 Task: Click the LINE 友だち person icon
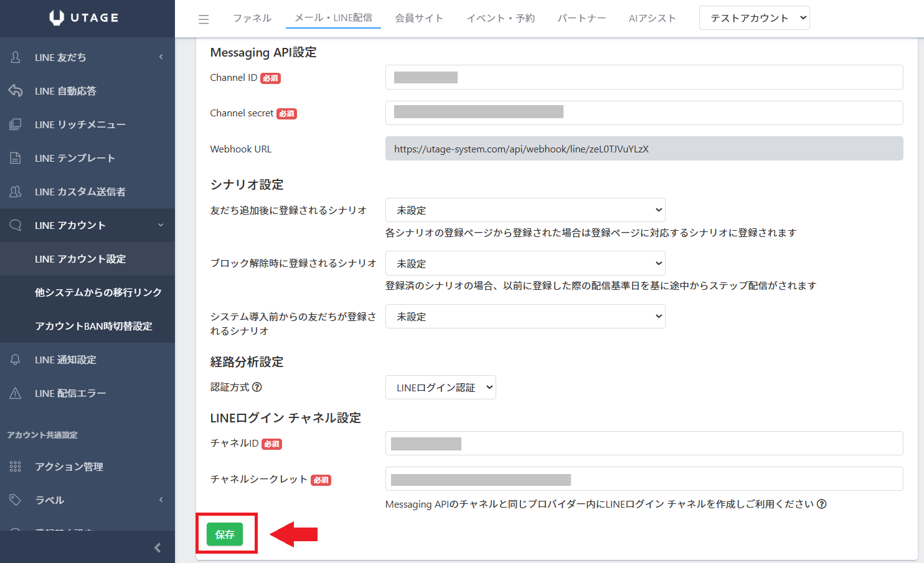tap(16, 57)
